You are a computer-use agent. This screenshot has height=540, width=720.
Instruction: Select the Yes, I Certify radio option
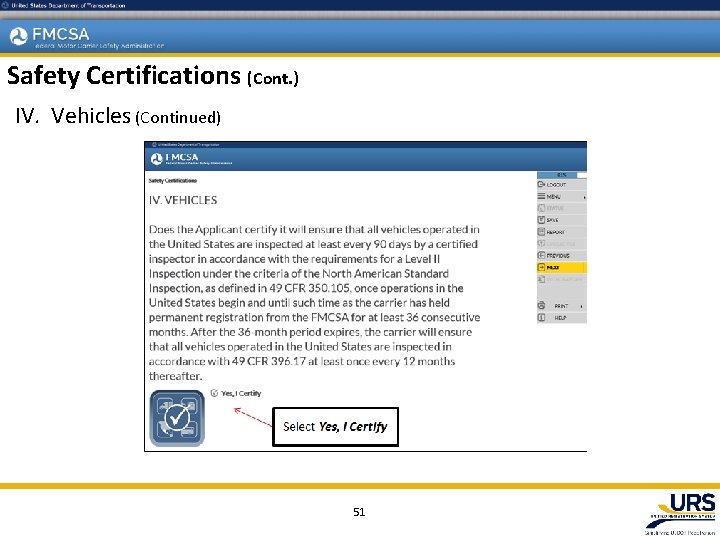(214, 393)
